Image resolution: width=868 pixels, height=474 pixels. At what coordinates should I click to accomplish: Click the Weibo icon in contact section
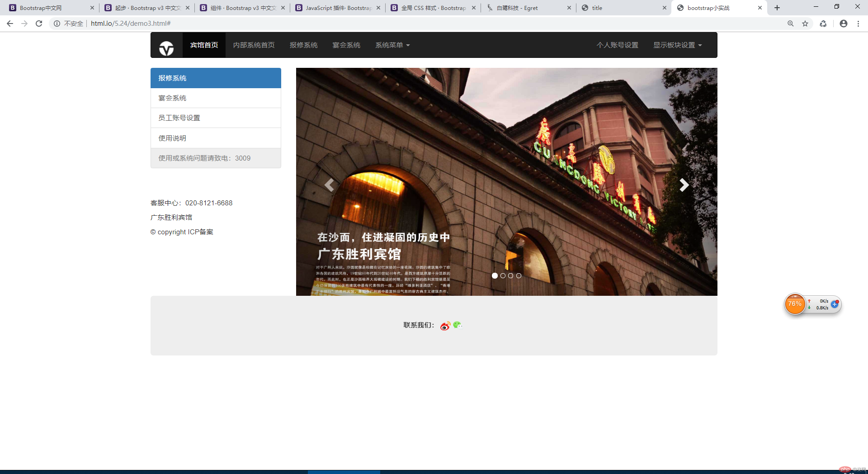tap(445, 326)
